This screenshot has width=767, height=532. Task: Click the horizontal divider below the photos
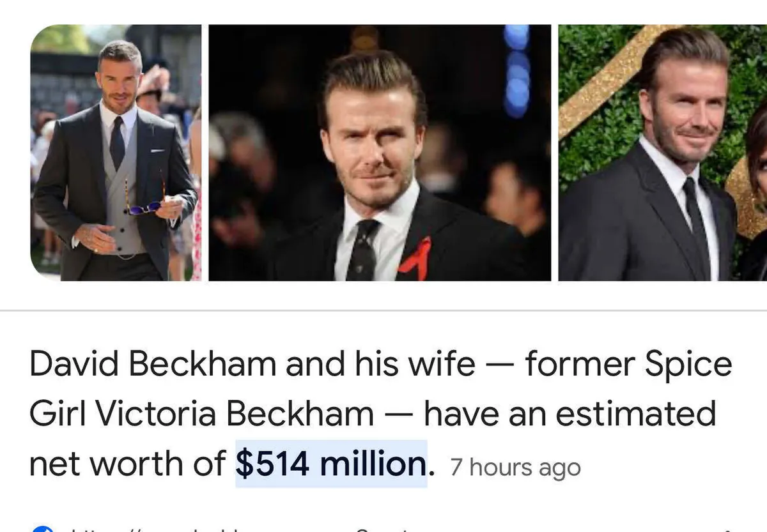click(383, 311)
